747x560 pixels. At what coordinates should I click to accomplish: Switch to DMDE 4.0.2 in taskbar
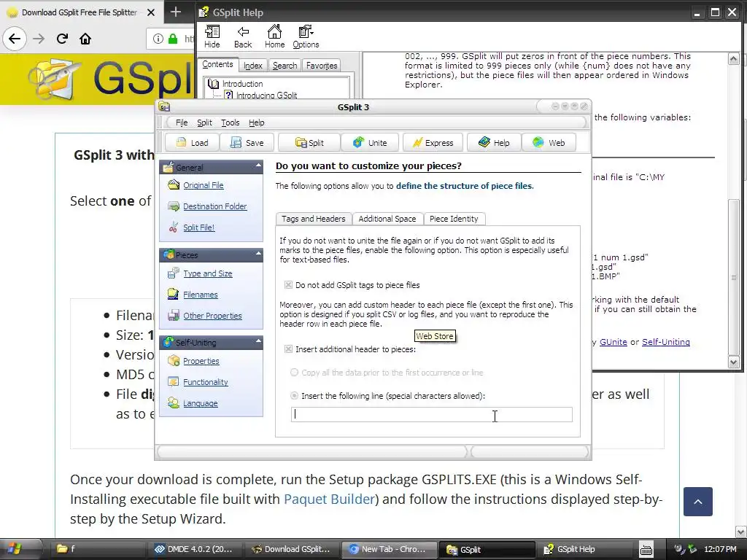pyautogui.click(x=193, y=549)
